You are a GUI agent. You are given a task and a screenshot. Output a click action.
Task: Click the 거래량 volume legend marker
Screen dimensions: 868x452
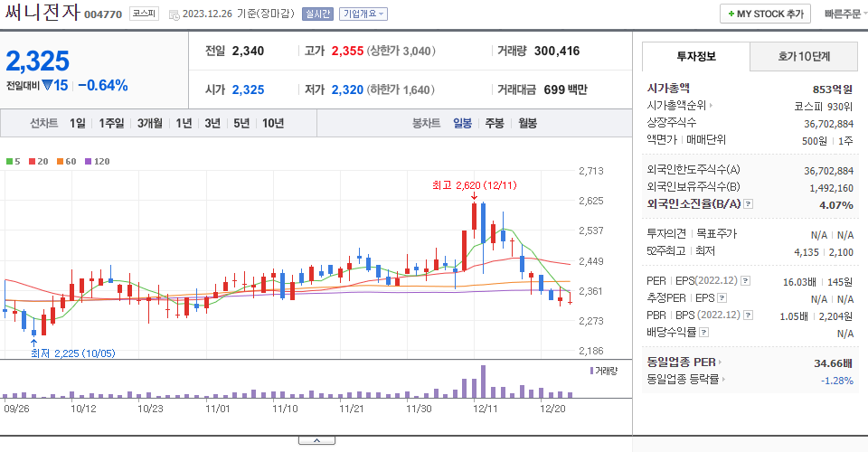click(591, 371)
